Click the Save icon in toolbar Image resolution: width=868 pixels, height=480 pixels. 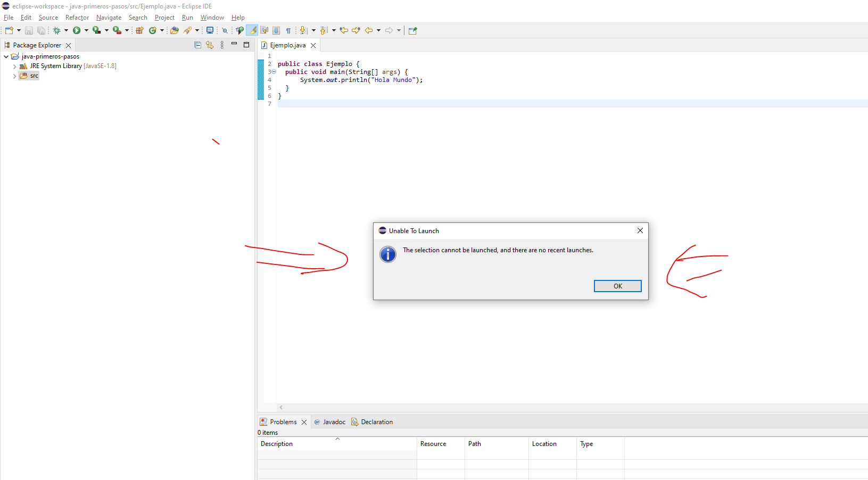point(29,30)
